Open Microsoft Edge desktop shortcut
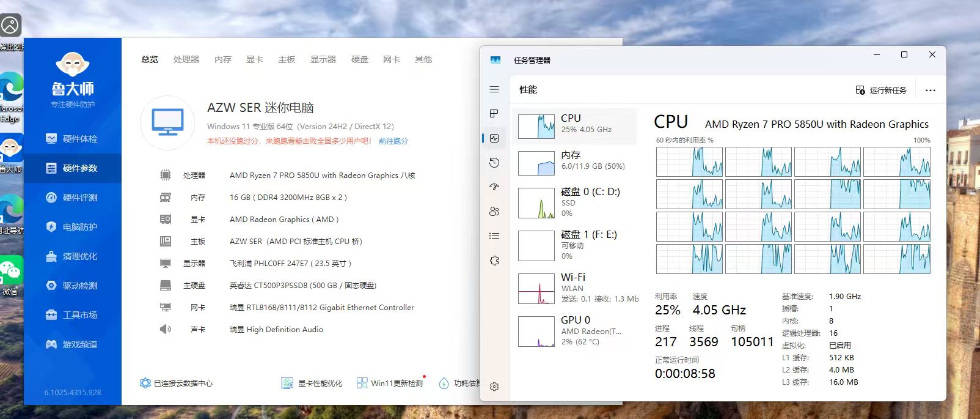 11,97
